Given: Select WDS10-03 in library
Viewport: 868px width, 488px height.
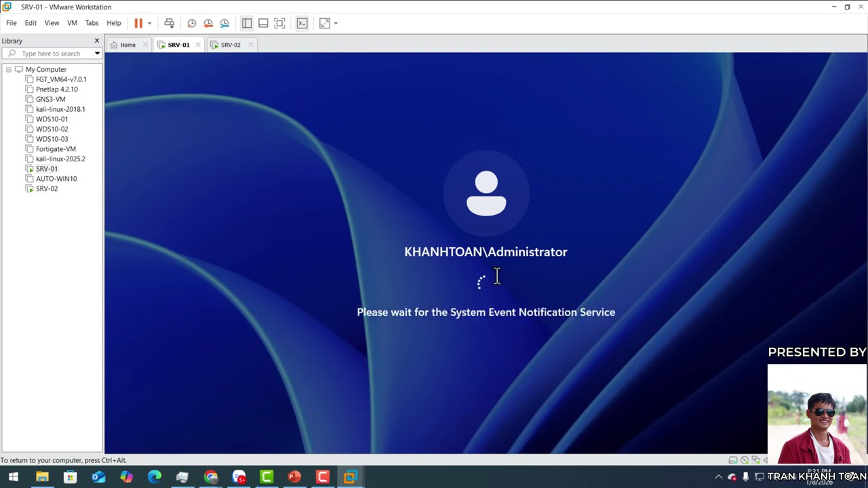Looking at the screenshot, I should [52, 139].
